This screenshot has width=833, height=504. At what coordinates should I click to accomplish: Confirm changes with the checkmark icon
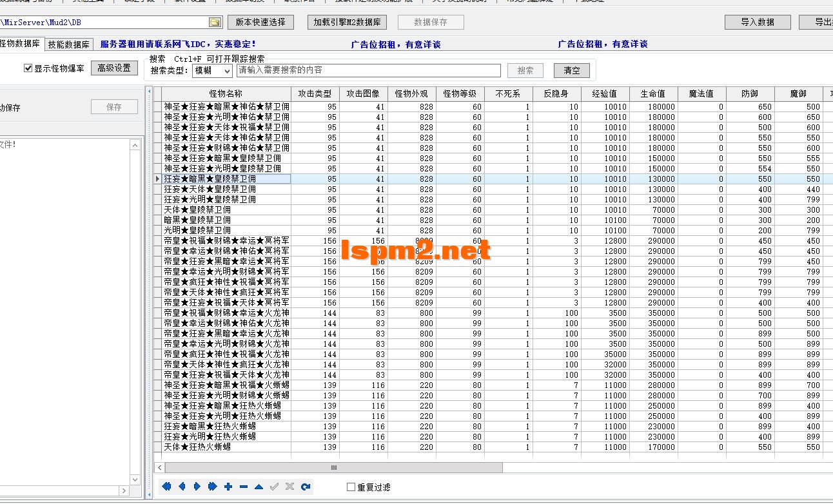pyautogui.click(x=274, y=487)
